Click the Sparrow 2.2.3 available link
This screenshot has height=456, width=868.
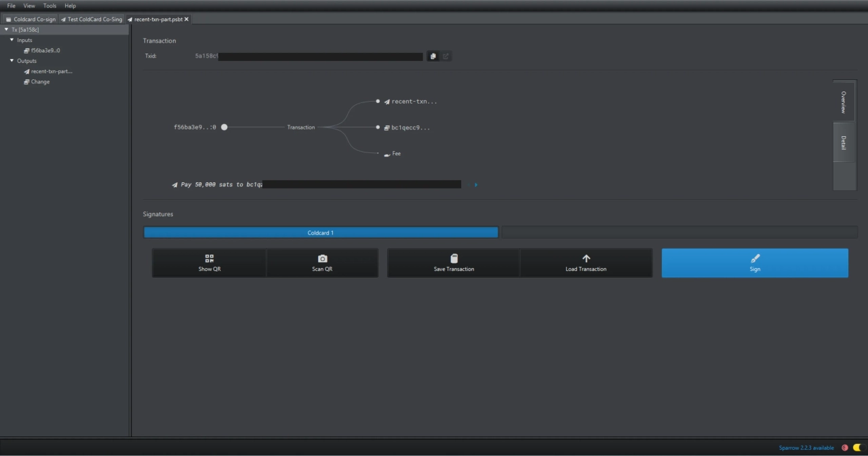tap(806, 448)
